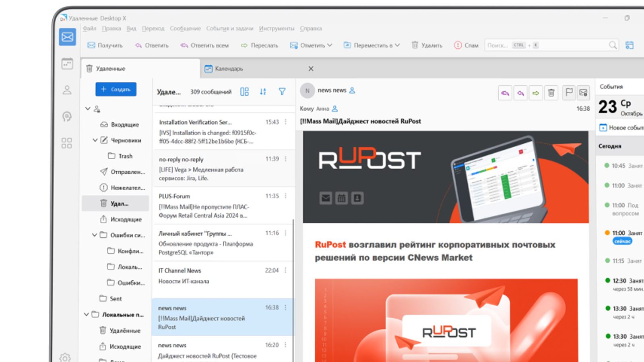
Task: Select the 12:30 event in События panel
Action: point(623,284)
